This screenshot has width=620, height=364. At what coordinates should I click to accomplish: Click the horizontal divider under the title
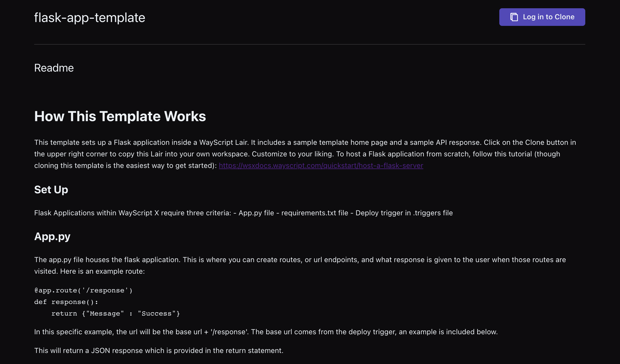(310, 44)
